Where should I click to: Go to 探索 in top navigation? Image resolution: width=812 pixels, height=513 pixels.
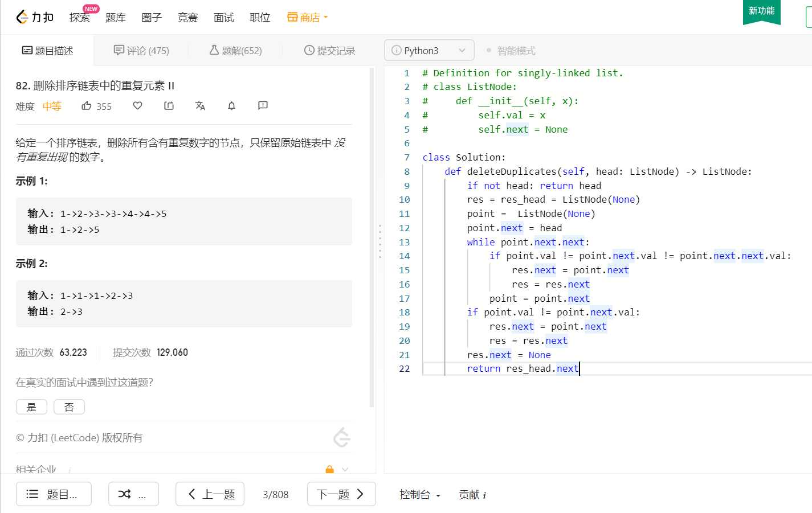pos(80,18)
